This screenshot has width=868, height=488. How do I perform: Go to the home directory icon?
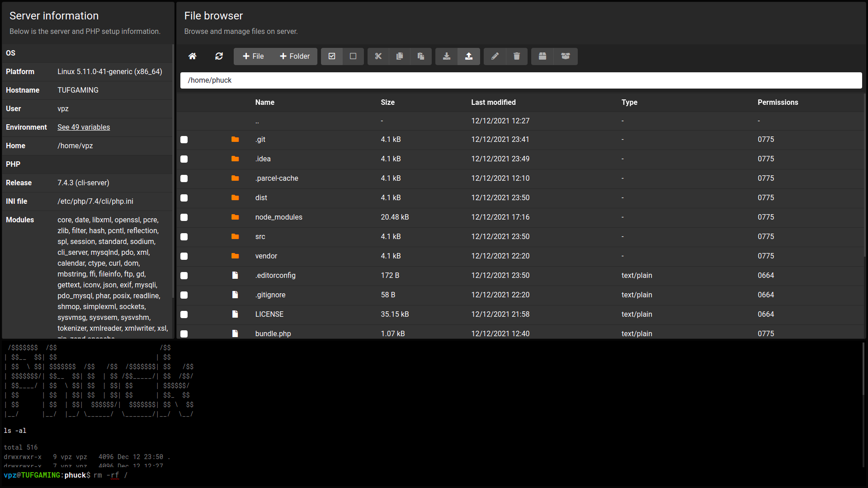[192, 56]
